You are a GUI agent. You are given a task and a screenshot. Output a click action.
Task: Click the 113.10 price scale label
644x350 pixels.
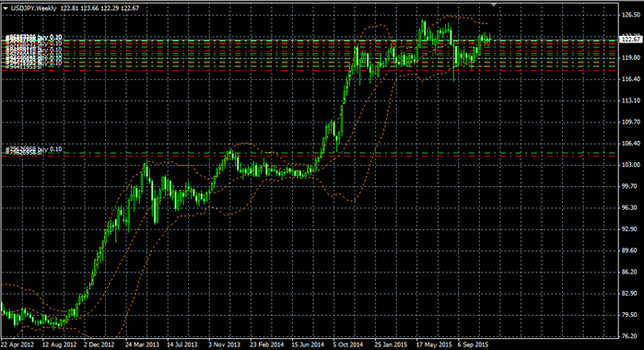pos(631,100)
